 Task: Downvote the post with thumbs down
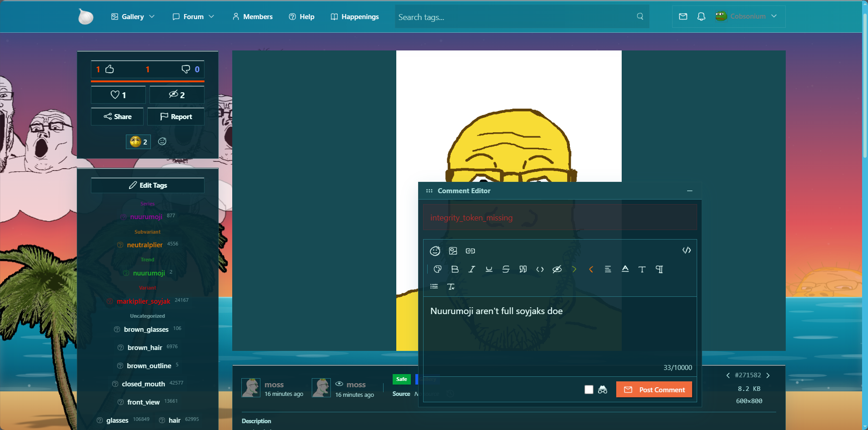[186, 69]
